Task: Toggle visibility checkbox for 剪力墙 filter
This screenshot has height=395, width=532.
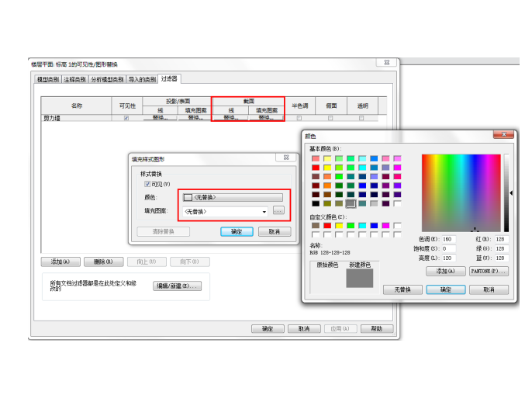Action: 126,118
